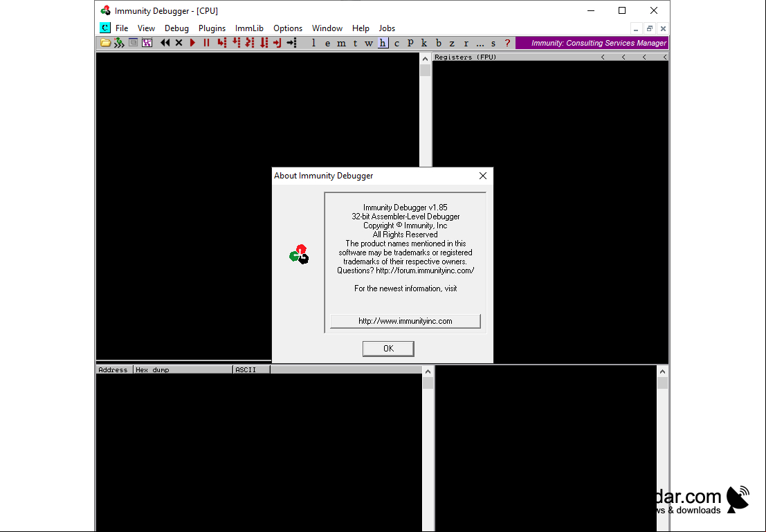Close the debugged program with X icon
The height and width of the screenshot is (532, 766).
tap(179, 43)
